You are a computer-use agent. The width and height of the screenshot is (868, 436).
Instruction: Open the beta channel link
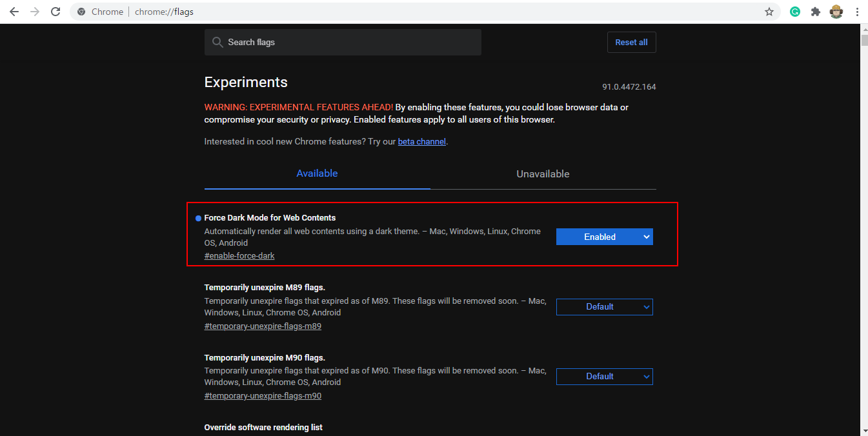421,141
